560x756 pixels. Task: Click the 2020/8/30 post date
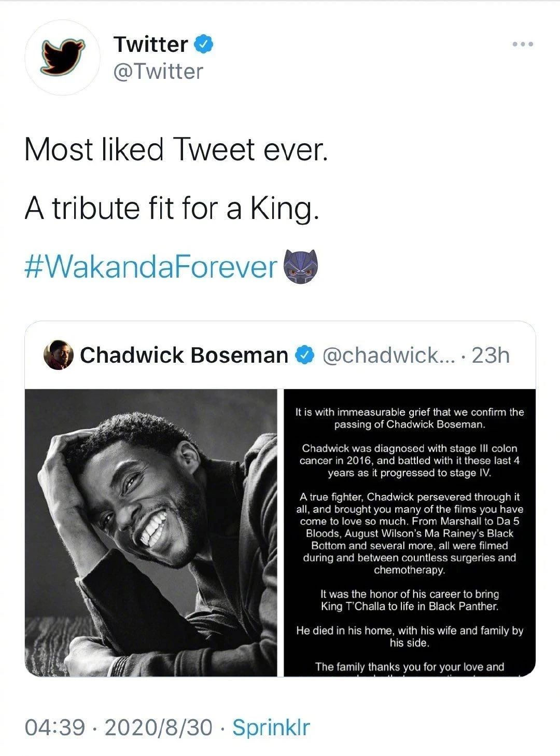158,727
